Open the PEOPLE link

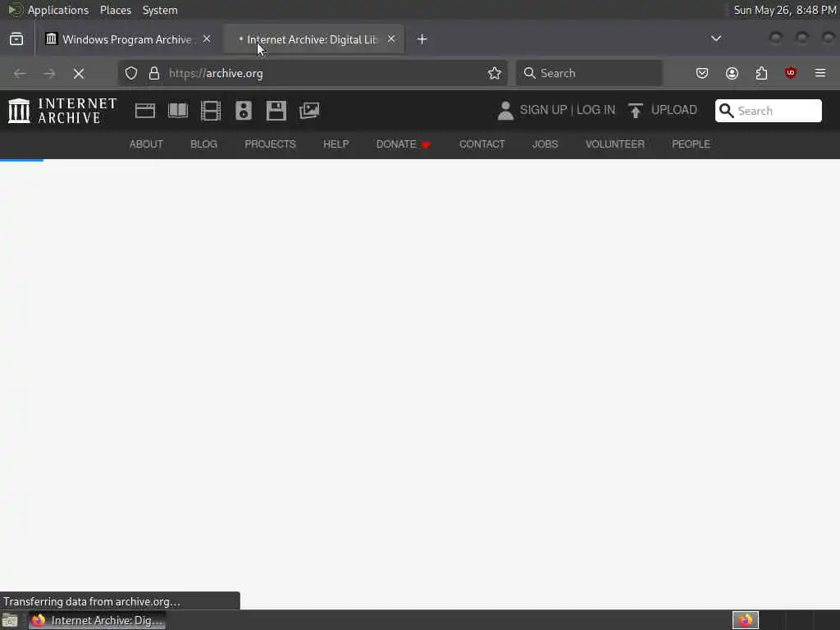point(691,144)
